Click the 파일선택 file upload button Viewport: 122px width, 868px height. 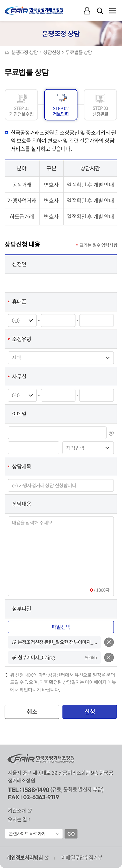61,627
